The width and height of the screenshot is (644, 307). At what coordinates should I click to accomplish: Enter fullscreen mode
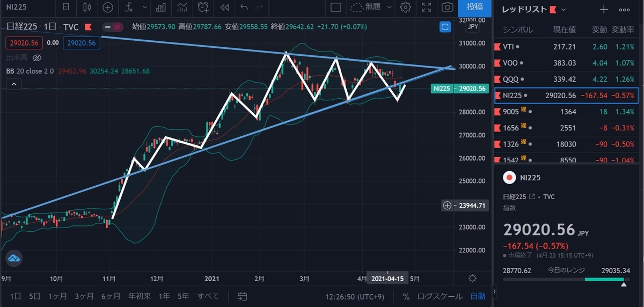click(x=426, y=8)
